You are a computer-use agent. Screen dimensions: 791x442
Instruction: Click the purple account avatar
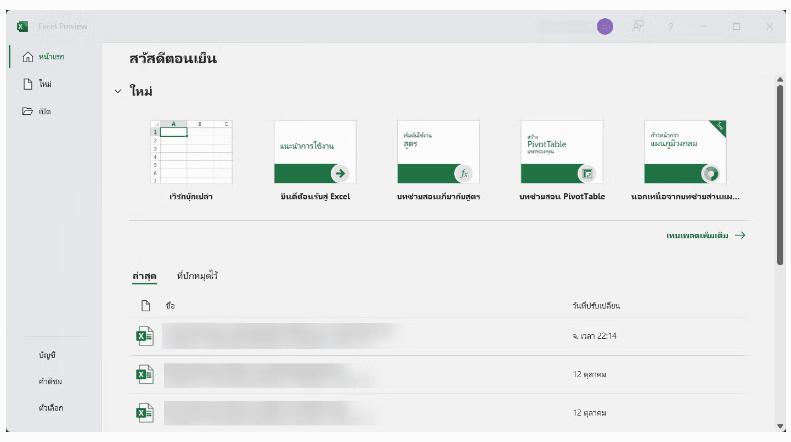[x=605, y=26]
